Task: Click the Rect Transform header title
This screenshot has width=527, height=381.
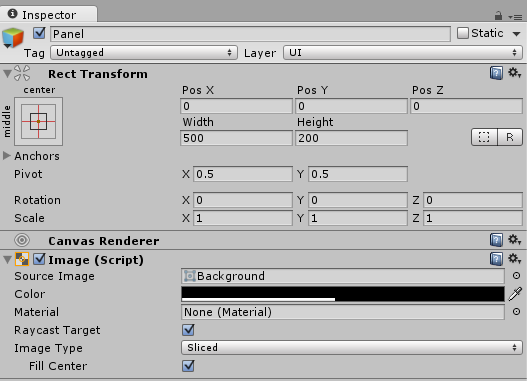Action: point(98,74)
